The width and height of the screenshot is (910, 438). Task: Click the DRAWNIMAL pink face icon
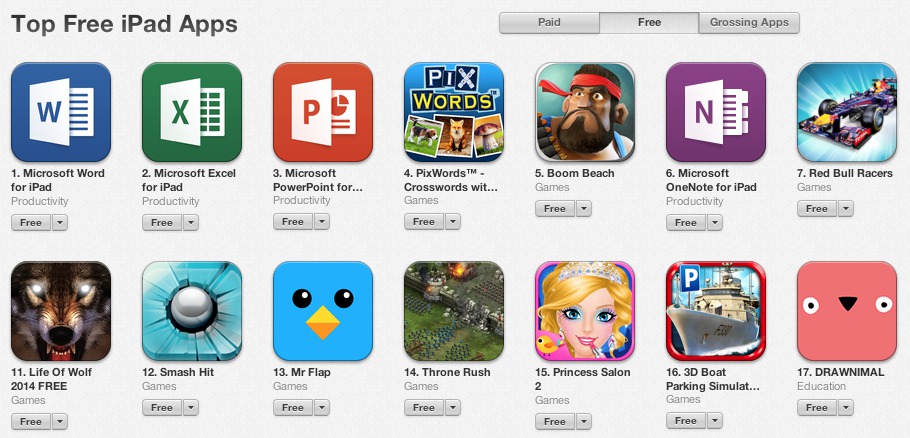pyautogui.click(x=847, y=311)
